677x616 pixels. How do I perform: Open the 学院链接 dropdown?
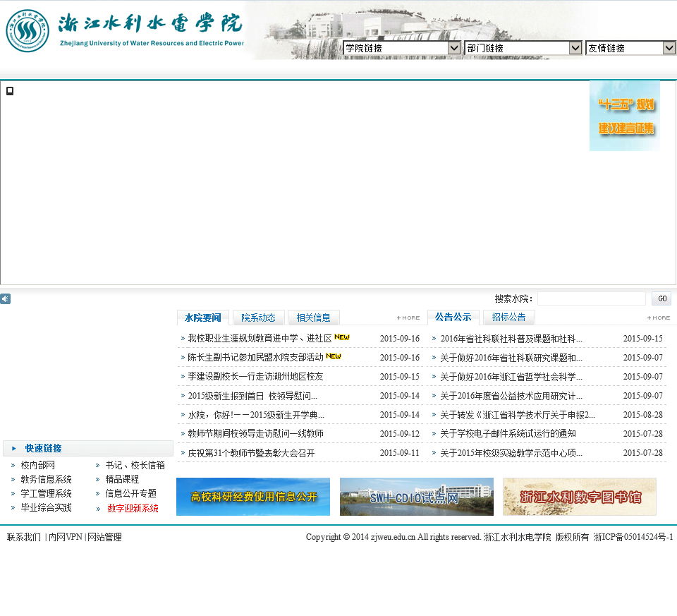pos(402,48)
